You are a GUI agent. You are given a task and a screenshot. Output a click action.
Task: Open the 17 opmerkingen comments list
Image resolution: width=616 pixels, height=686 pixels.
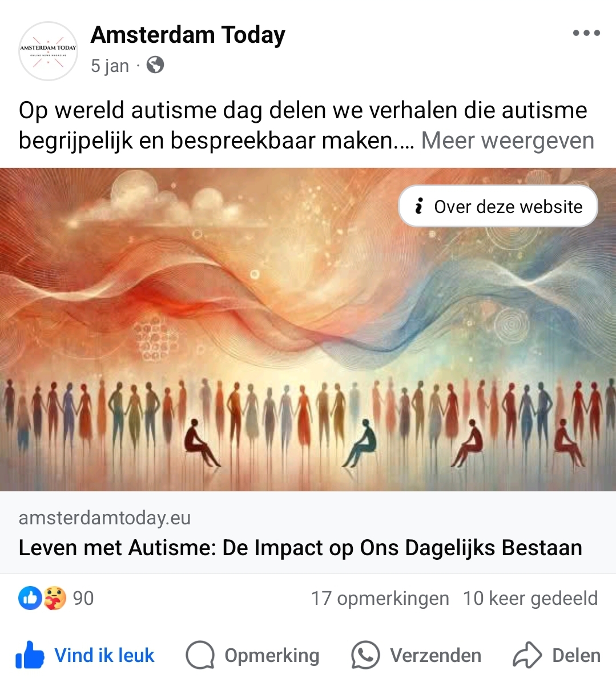[380, 598]
